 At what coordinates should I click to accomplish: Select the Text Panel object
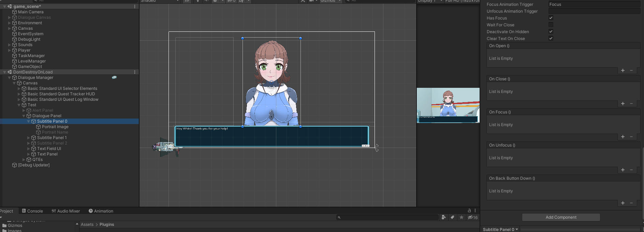47,154
